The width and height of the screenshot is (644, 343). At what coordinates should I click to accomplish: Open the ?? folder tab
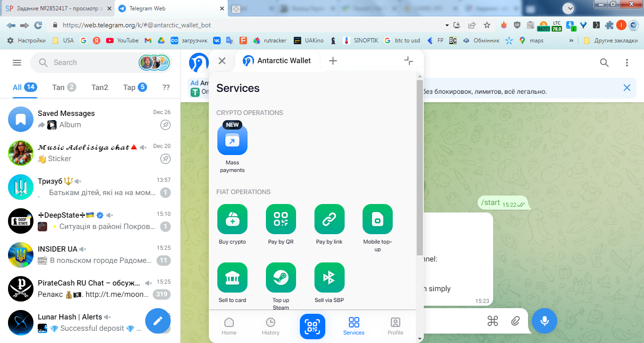[166, 87]
